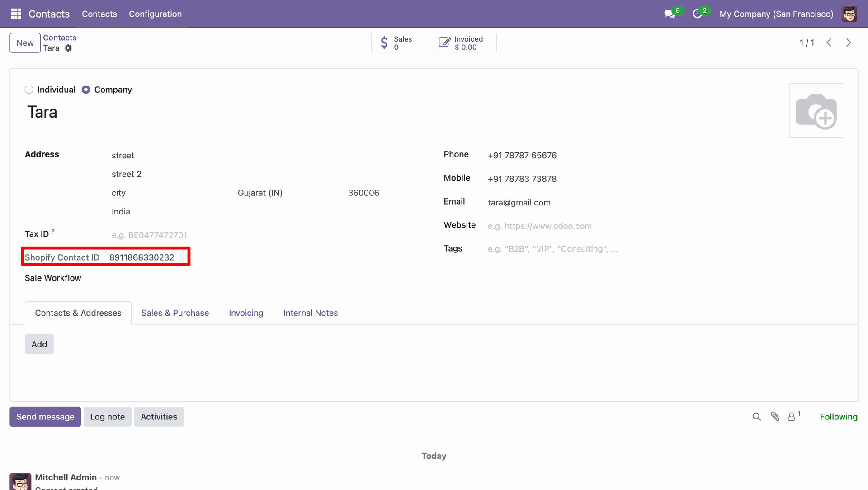The width and height of the screenshot is (868, 490).
Task: Go to previous record arrow
Action: (x=829, y=43)
